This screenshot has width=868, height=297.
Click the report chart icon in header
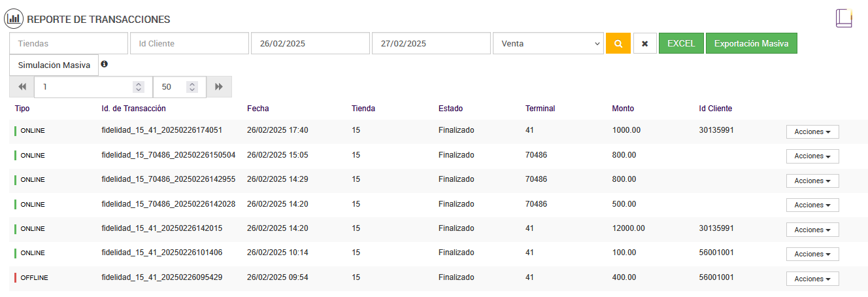[x=14, y=19]
